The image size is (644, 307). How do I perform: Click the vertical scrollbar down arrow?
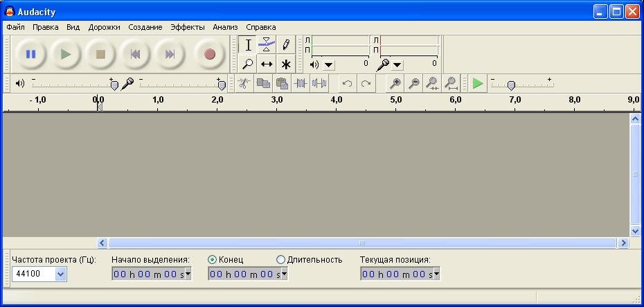(x=635, y=231)
